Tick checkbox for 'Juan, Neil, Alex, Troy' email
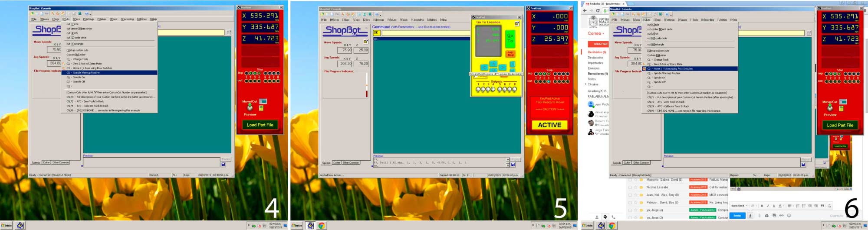Screen dimensions: 868x230 point(630,195)
